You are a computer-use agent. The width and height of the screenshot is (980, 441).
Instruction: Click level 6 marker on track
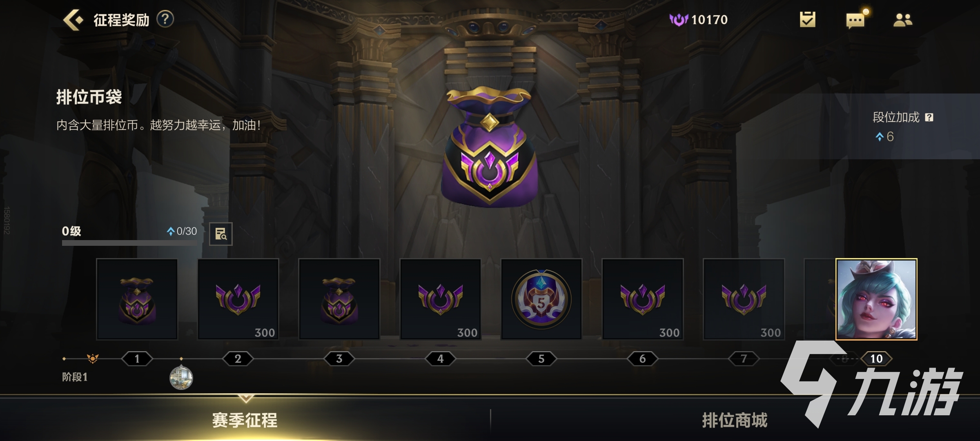pos(642,359)
